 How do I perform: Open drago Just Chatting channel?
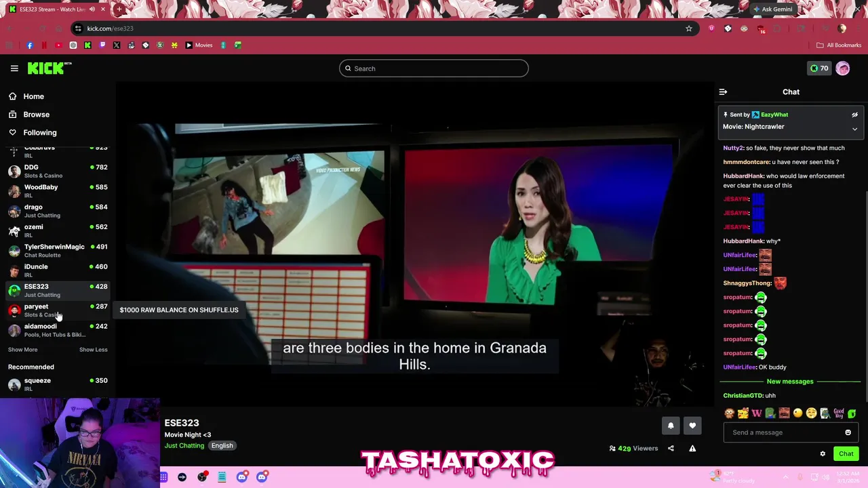coord(58,211)
